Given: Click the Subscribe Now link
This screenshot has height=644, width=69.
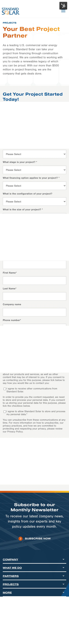Looking at the screenshot, I should pyautogui.click(x=38, y=538).
